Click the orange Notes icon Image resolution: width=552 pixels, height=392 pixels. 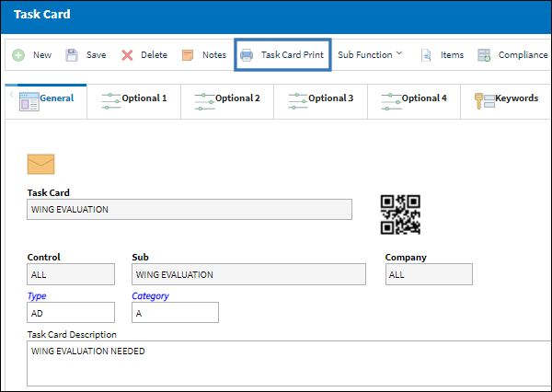tap(188, 55)
